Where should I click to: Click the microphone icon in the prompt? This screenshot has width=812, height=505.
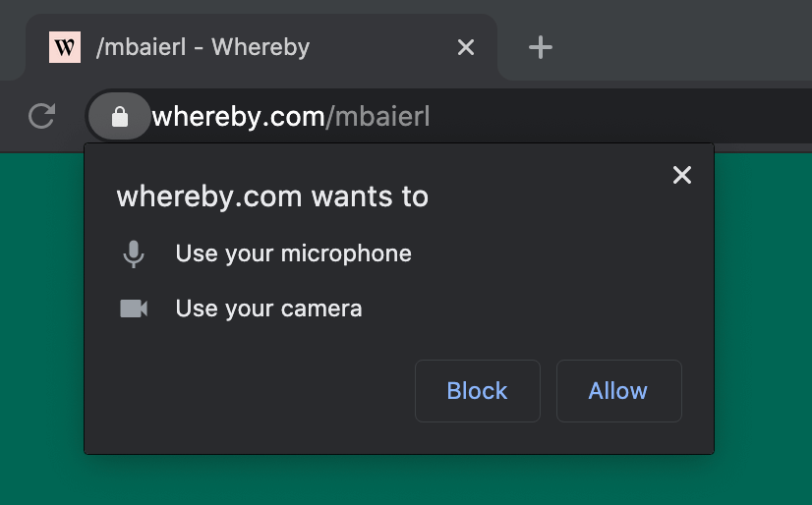click(134, 254)
